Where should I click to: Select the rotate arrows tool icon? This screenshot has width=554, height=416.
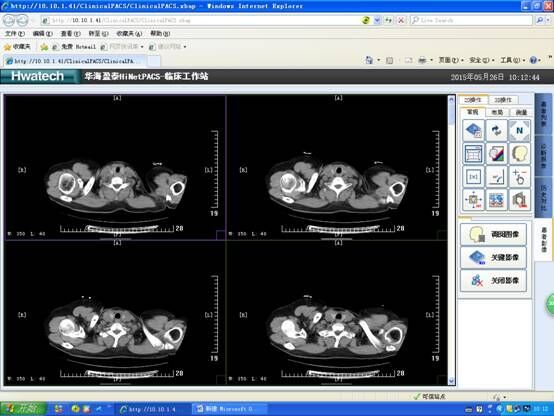[x=496, y=130]
